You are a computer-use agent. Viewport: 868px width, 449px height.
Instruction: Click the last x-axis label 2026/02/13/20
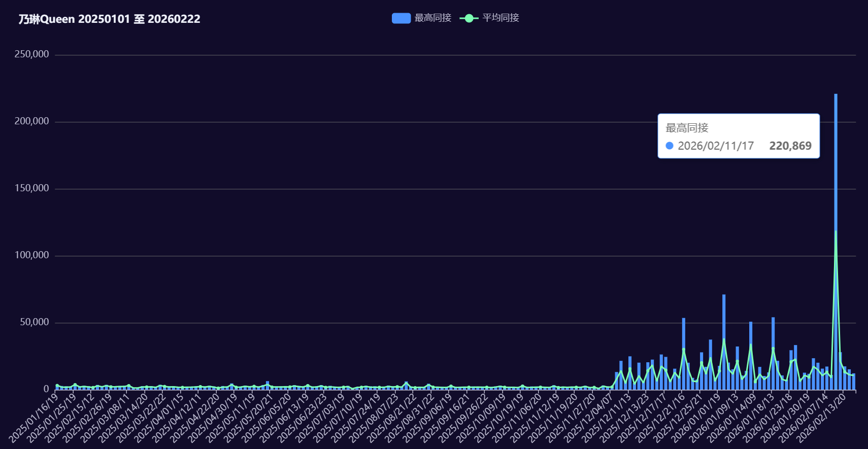tap(821, 417)
